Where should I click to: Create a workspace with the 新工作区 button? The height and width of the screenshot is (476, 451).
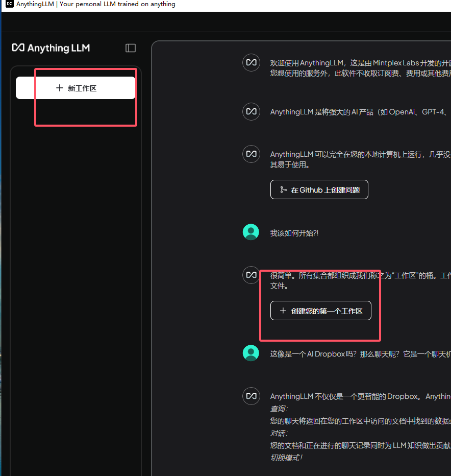(x=76, y=88)
